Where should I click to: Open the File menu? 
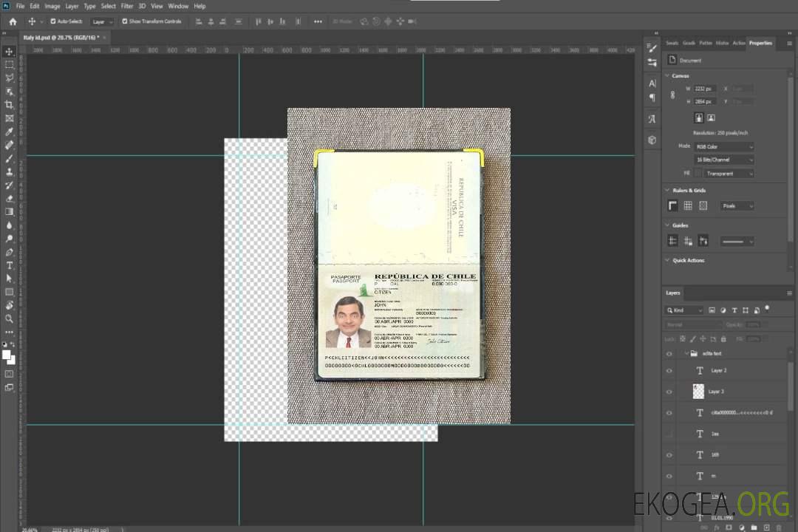[x=21, y=6]
